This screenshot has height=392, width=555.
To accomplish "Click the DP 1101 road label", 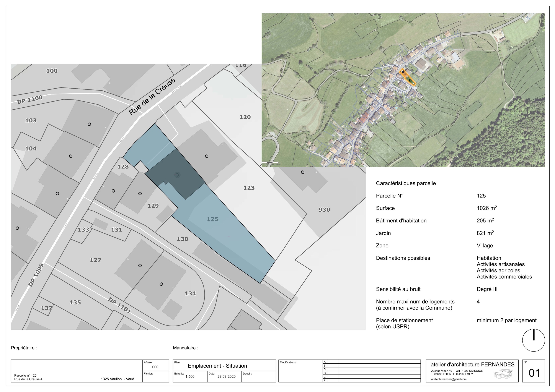I will click(119, 306).
